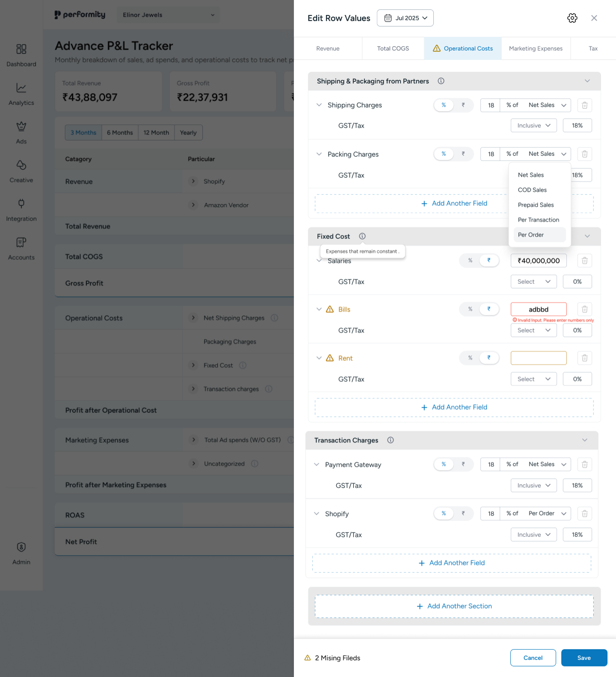Select percentage mode for Shipping Charges
Image resolution: width=616 pixels, height=677 pixels.
point(444,105)
